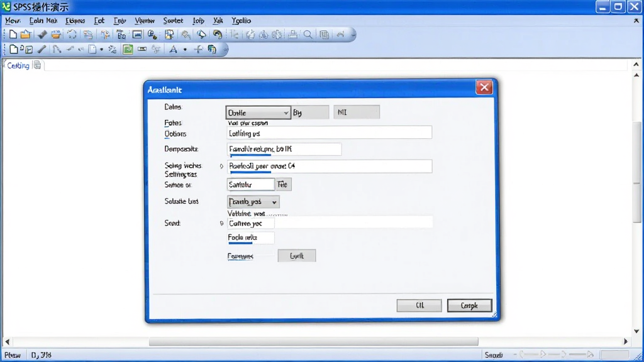Click the orange printer icon in top toolbar
Image resolution: width=644 pixels, height=362 pixels.
click(56, 35)
